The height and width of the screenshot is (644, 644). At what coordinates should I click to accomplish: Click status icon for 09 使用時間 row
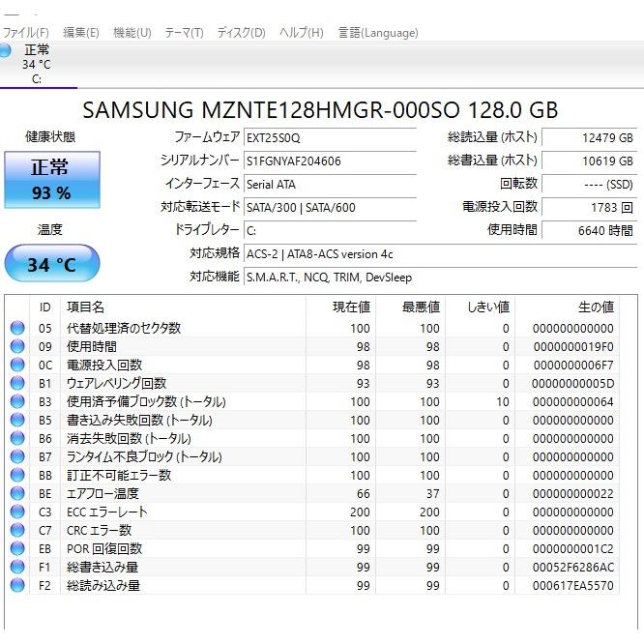[x=17, y=346]
